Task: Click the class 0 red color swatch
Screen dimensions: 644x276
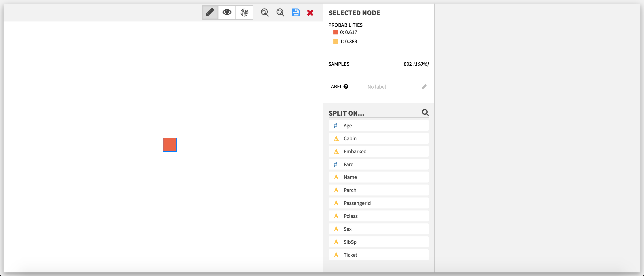Action: 335,32
